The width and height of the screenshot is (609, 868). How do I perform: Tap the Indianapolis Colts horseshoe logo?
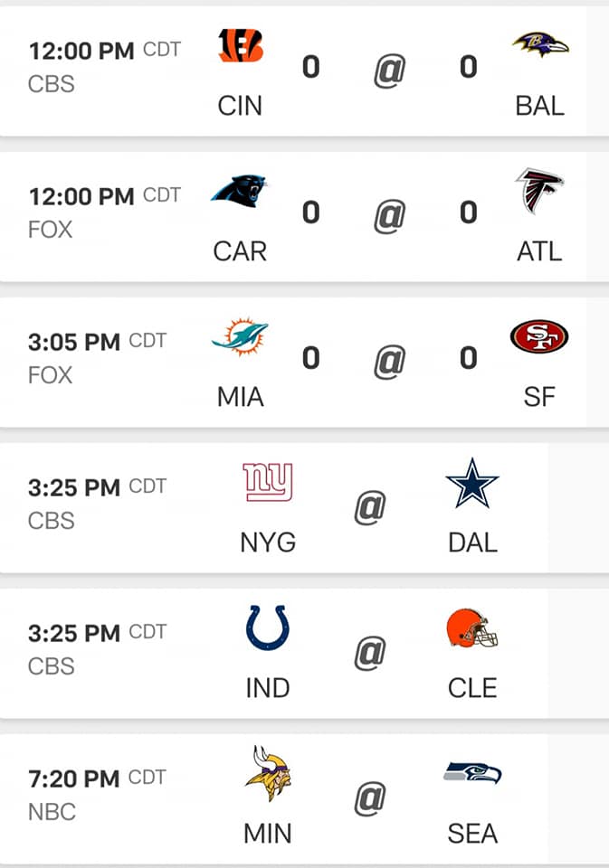point(268,628)
